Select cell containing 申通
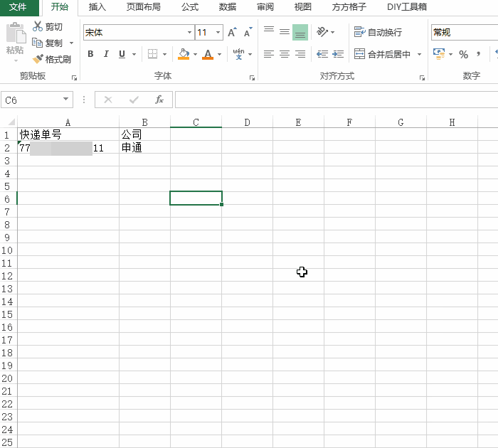Screen dimensions: 498x448 point(144,148)
